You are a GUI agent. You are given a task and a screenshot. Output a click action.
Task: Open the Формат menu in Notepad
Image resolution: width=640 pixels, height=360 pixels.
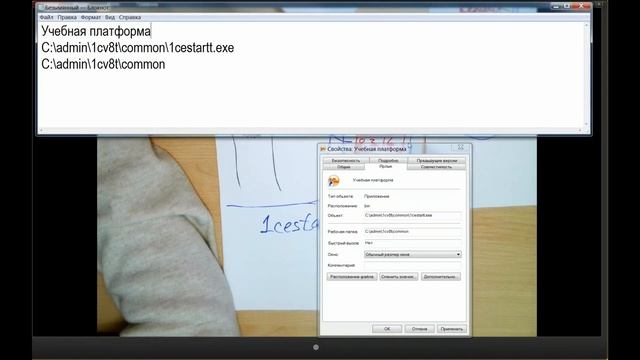[x=91, y=18]
